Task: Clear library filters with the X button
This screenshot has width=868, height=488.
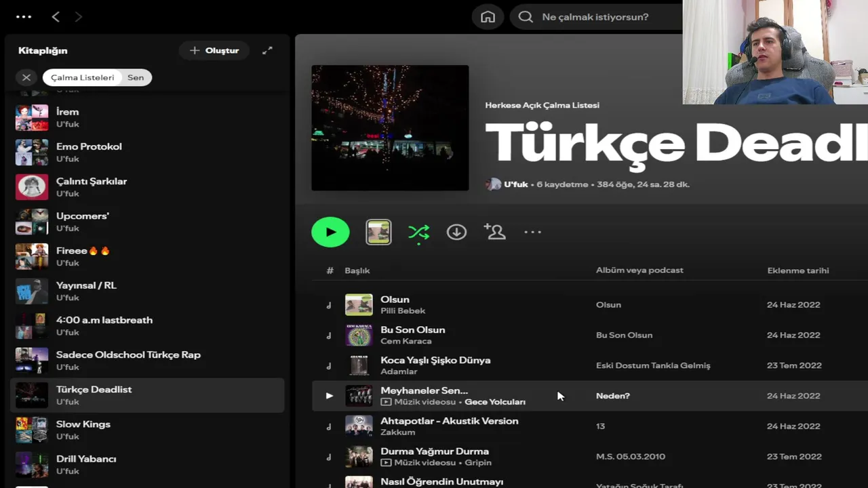Action: pos(26,77)
